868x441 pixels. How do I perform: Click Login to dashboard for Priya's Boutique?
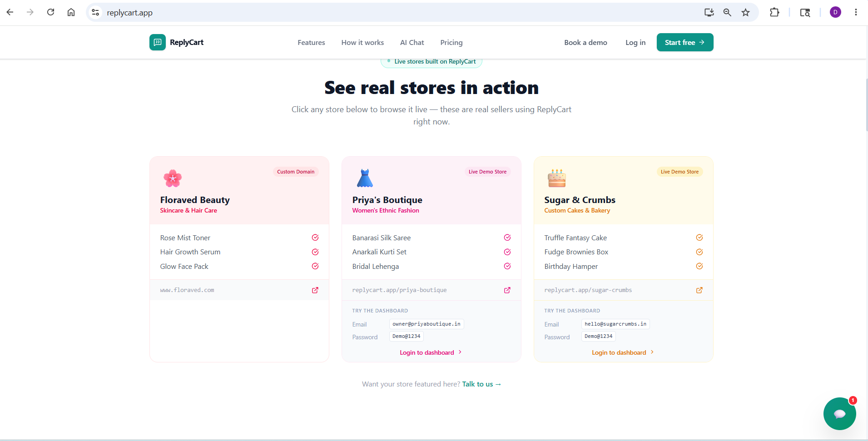point(431,352)
